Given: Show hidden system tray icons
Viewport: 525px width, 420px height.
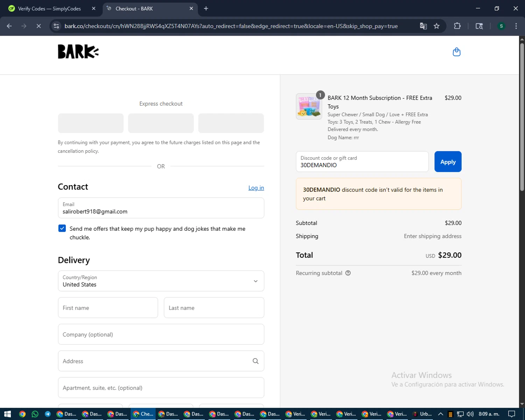Looking at the screenshot, I should 441,414.
